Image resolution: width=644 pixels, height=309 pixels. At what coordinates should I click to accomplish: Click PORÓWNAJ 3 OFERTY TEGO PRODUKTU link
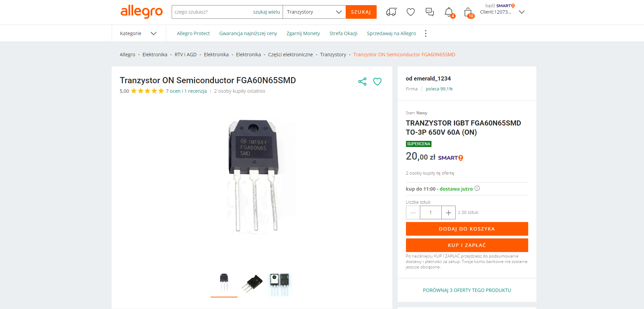(467, 290)
